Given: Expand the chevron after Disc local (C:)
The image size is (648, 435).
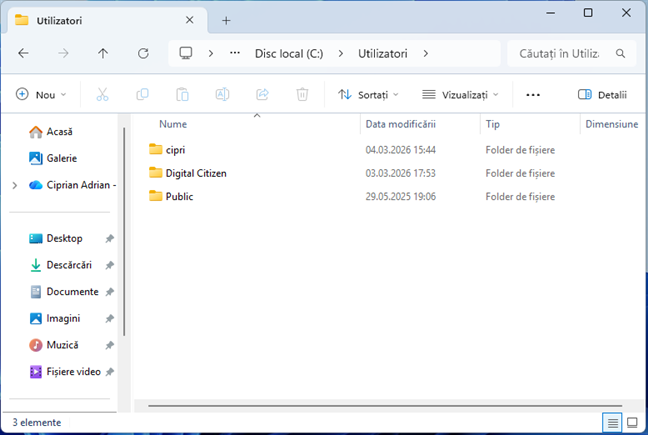Looking at the screenshot, I should point(341,53).
